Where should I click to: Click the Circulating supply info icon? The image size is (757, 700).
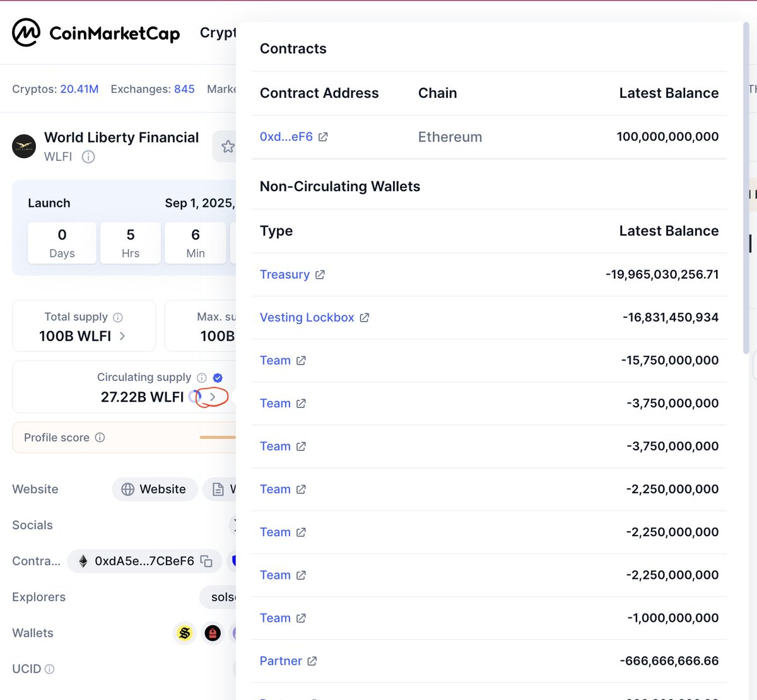[202, 378]
